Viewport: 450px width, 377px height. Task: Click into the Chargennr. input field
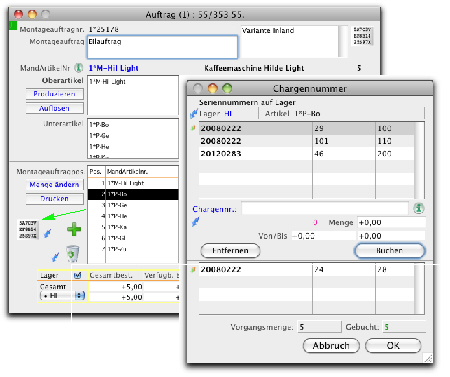325,209
